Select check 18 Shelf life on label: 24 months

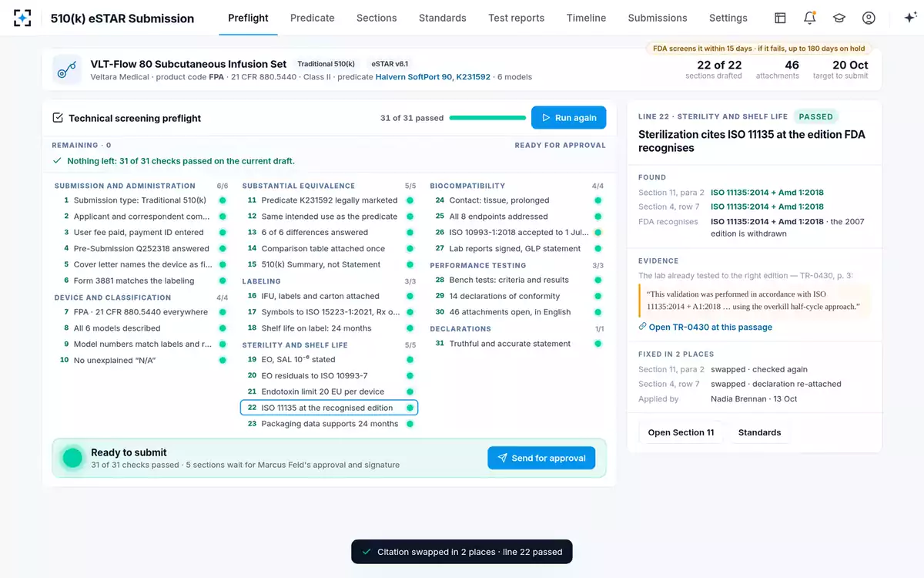[329, 328]
